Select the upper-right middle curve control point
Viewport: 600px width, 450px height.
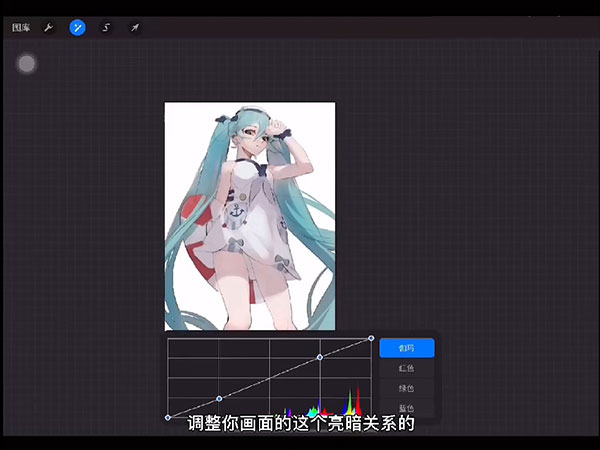point(320,357)
